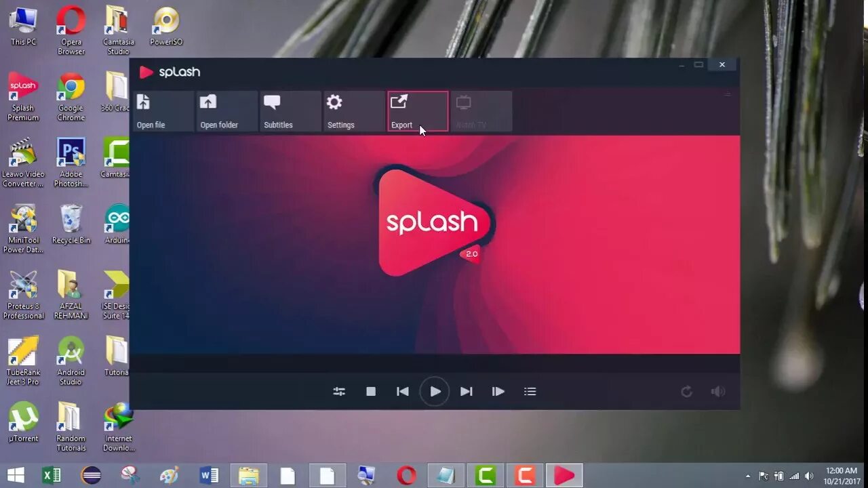868x488 pixels.
Task: Select the PowerISO desktop shortcut
Action: [165, 26]
